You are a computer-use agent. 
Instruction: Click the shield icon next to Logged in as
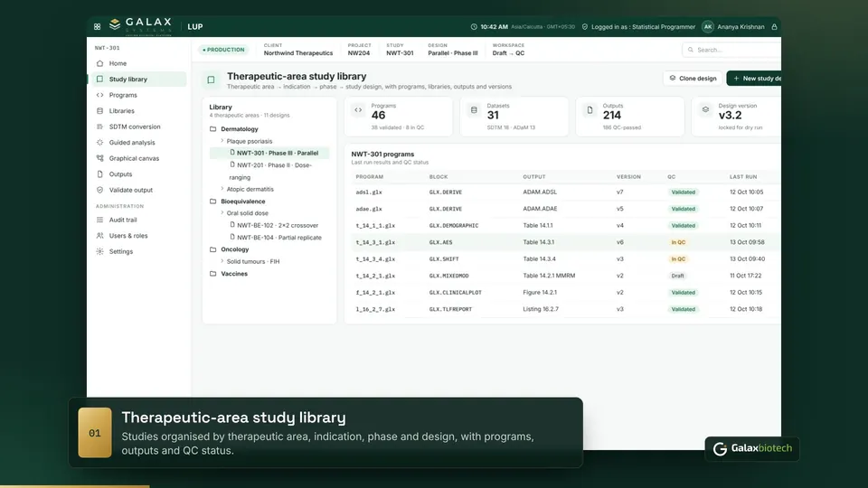585,26
